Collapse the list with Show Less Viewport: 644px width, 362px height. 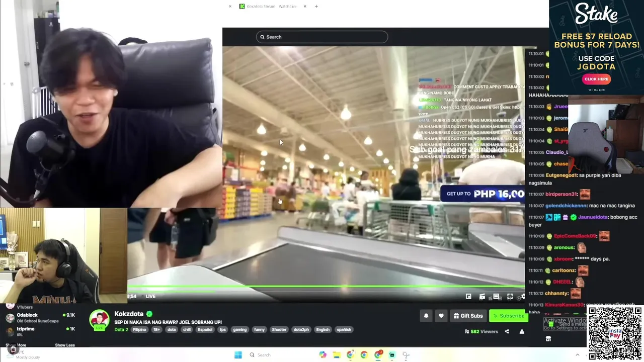tap(65, 345)
